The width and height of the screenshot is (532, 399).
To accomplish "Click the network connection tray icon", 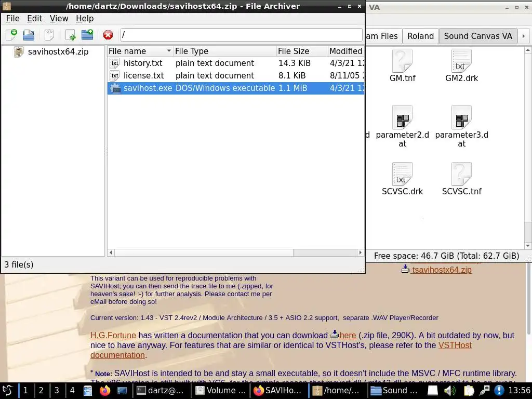I will click(484, 391).
